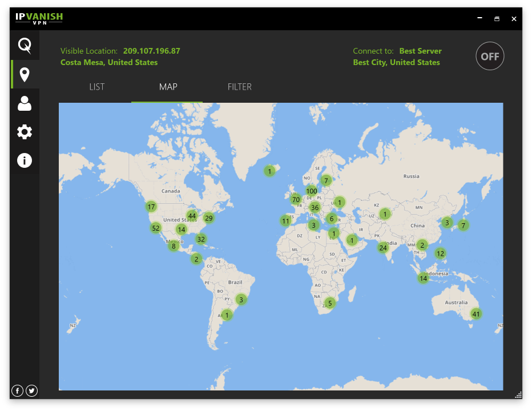Maximize the IPVanish window
This screenshot has height=411, width=532.
click(497, 19)
